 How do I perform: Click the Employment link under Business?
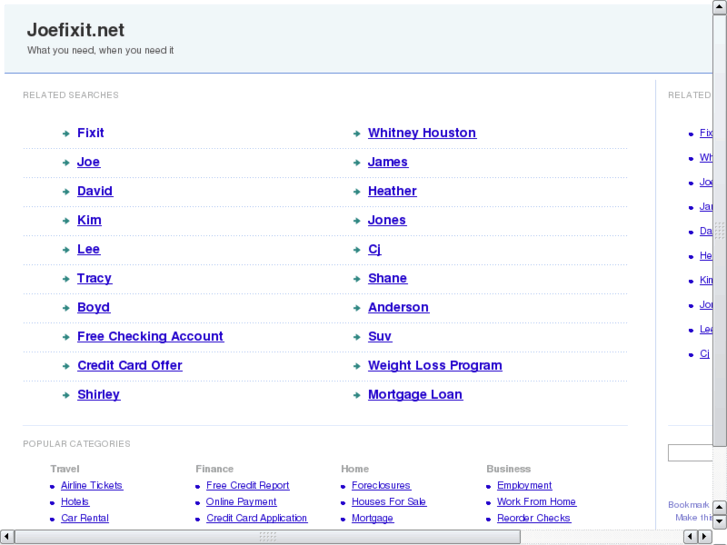pos(524,486)
